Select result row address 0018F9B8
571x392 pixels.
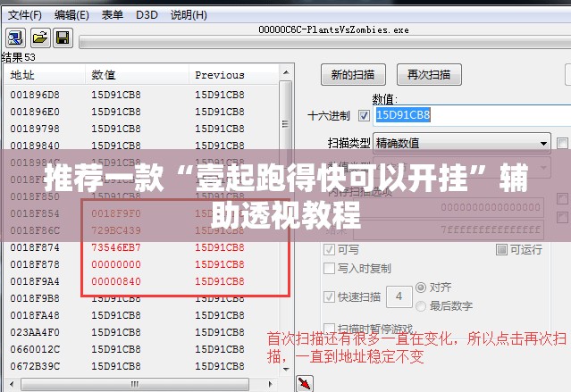[141, 298]
